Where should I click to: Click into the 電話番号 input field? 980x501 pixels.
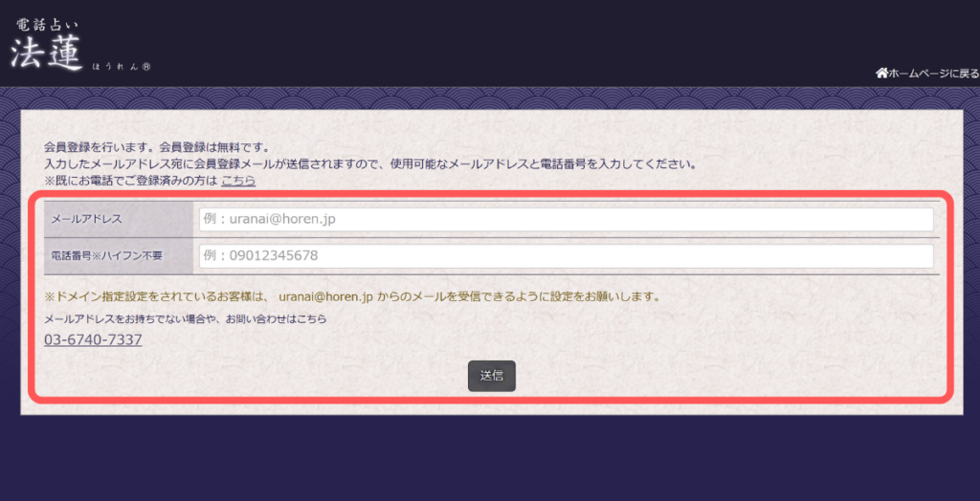point(565,256)
